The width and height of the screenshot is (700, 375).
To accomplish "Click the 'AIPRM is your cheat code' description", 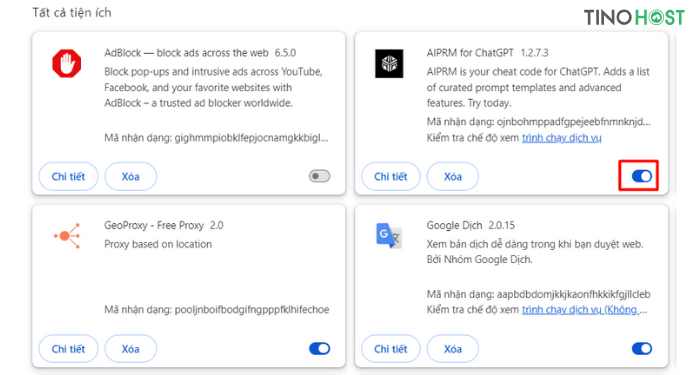I will coord(538,87).
